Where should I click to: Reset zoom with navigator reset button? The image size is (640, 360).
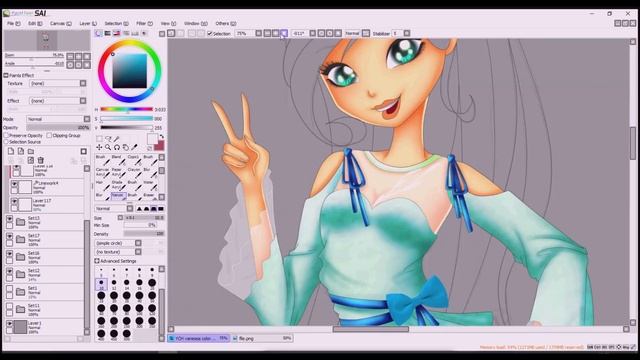pyautogui.click(x=87, y=56)
